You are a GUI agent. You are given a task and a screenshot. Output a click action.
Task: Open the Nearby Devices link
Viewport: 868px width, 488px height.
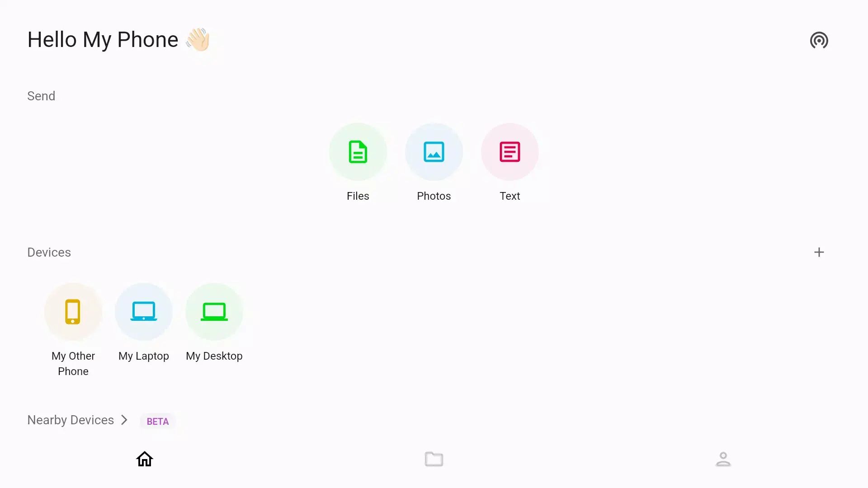(x=70, y=420)
